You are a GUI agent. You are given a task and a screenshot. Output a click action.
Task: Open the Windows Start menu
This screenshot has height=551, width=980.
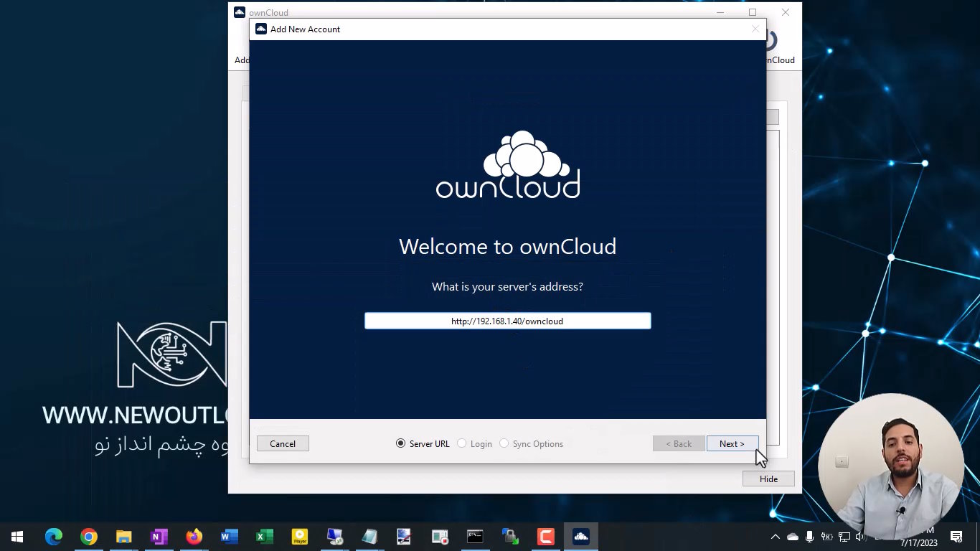point(17,536)
